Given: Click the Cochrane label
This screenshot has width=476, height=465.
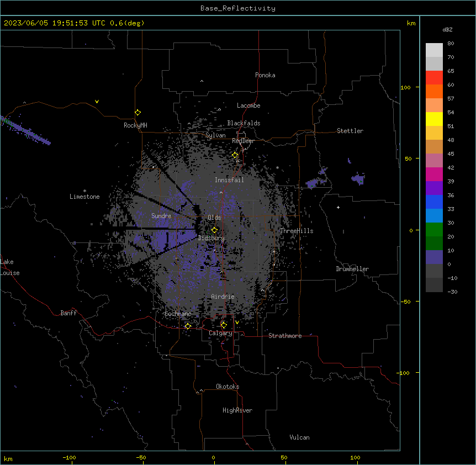Looking at the screenshot, I should (178, 314).
